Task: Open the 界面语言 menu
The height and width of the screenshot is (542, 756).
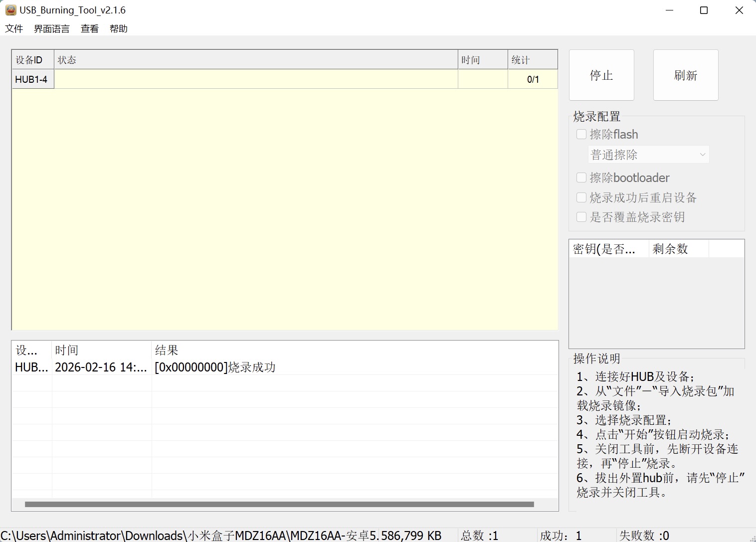Action: click(51, 29)
